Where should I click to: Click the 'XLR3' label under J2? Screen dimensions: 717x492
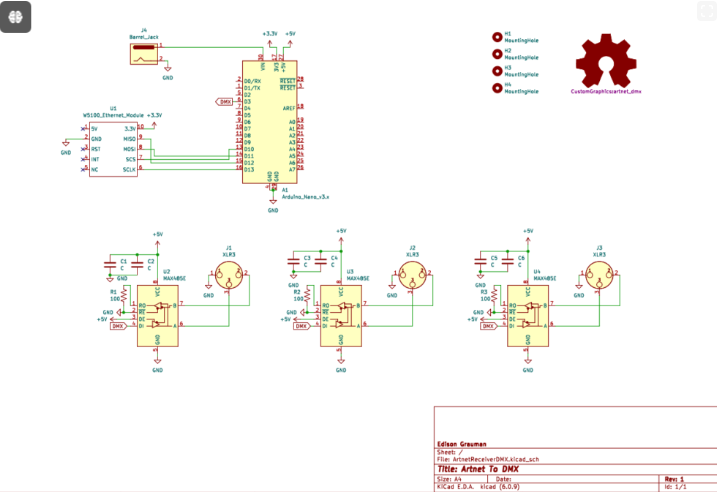point(412,254)
